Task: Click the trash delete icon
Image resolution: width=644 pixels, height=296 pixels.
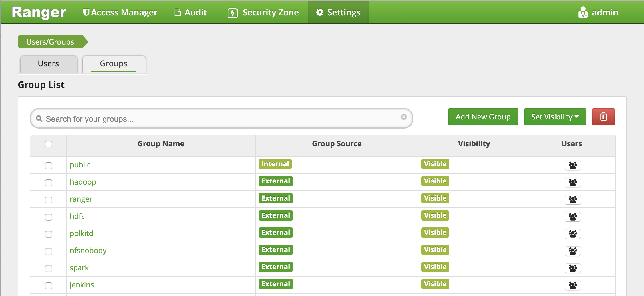Action: point(603,116)
